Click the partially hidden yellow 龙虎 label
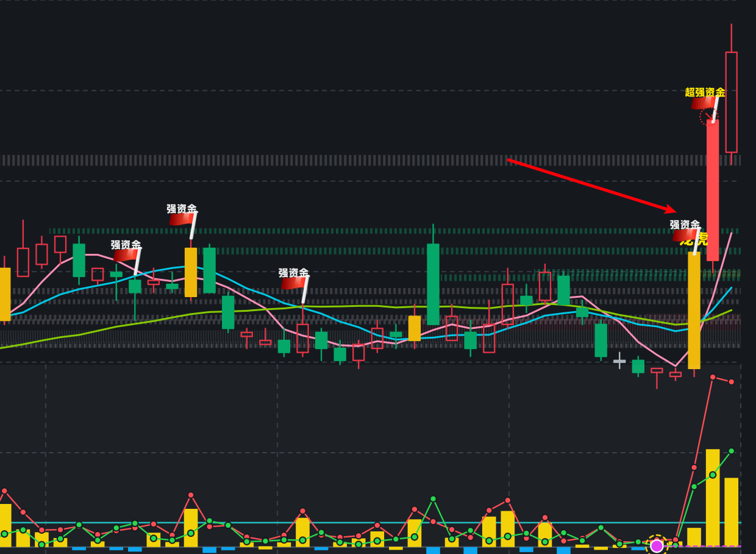The image size is (756, 554). pos(695,239)
